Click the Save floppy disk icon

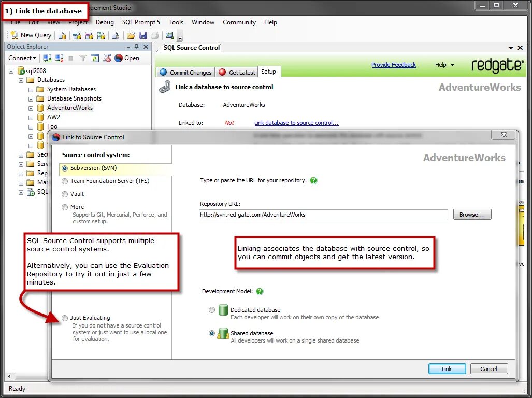pos(143,35)
